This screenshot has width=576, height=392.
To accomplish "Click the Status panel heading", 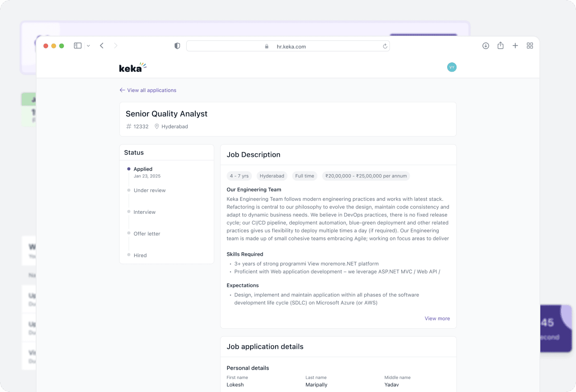I will point(134,152).
